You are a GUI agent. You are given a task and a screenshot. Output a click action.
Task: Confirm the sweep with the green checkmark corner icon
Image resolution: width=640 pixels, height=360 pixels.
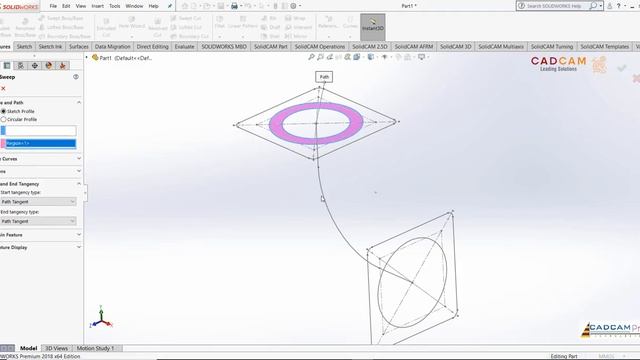click(622, 69)
